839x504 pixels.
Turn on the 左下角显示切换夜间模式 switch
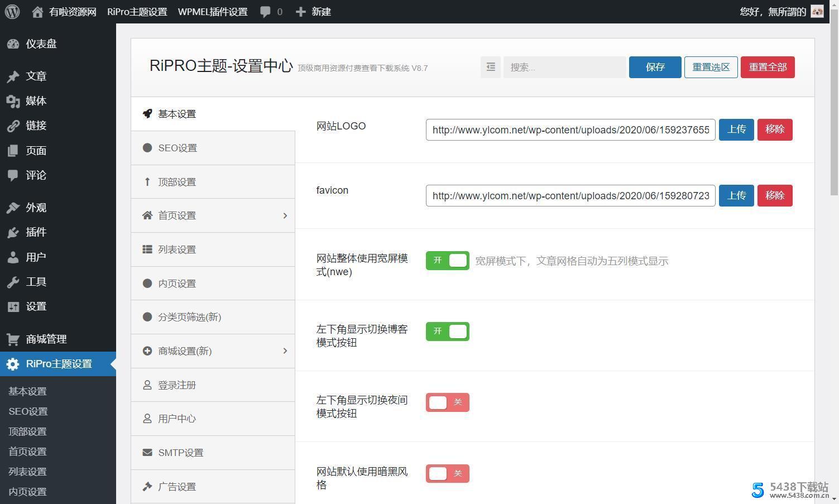(447, 402)
